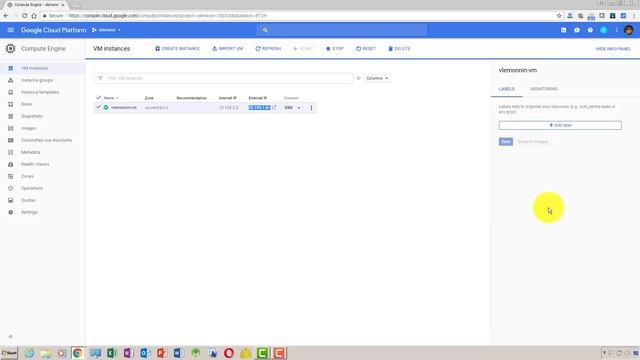Open Cloud Shell from the blue header
The image size is (640, 360).
coord(563,30)
